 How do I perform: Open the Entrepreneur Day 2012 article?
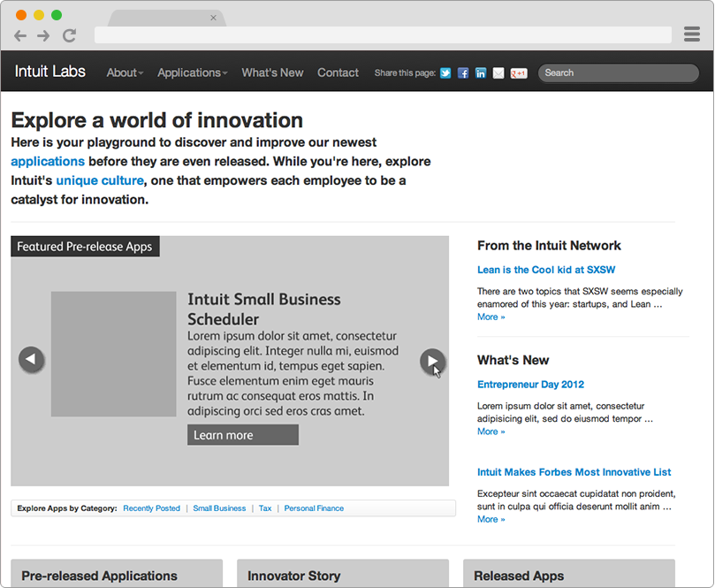(x=531, y=385)
